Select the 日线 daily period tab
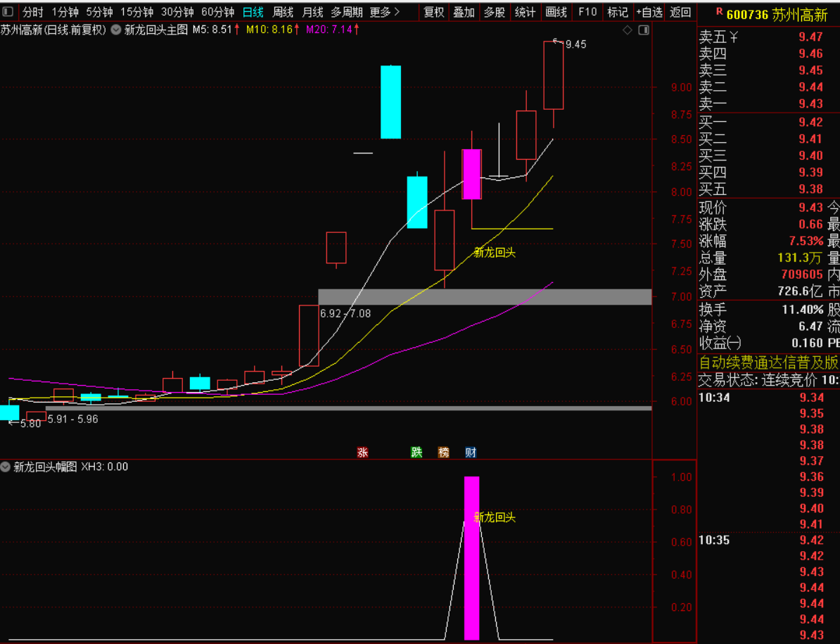The width and height of the screenshot is (840, 644). pos(253,12)
